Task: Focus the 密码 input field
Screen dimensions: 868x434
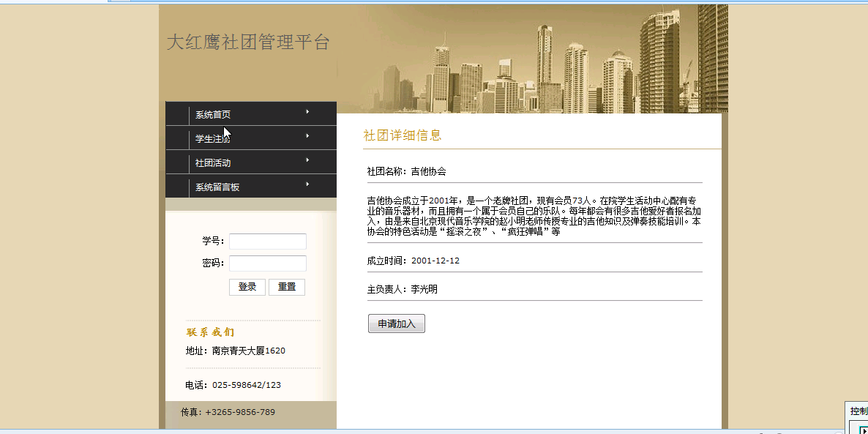Action: pyautogui.click(x=267, y=263)
